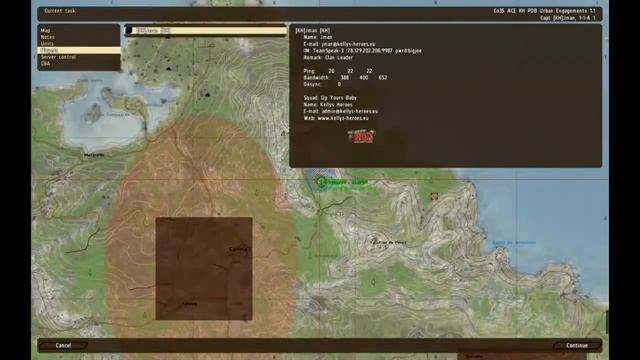
Task: Open the Map menu entry
Action: (46, 31)
